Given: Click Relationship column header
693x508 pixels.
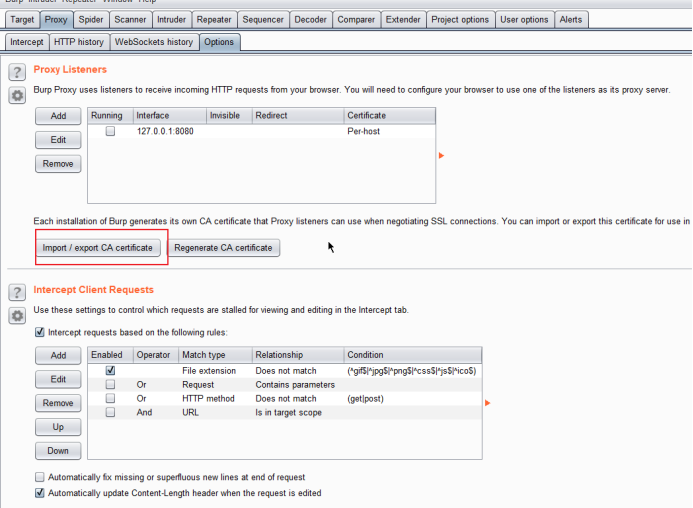Looking at the screenshot, I should tap(298, 355).
